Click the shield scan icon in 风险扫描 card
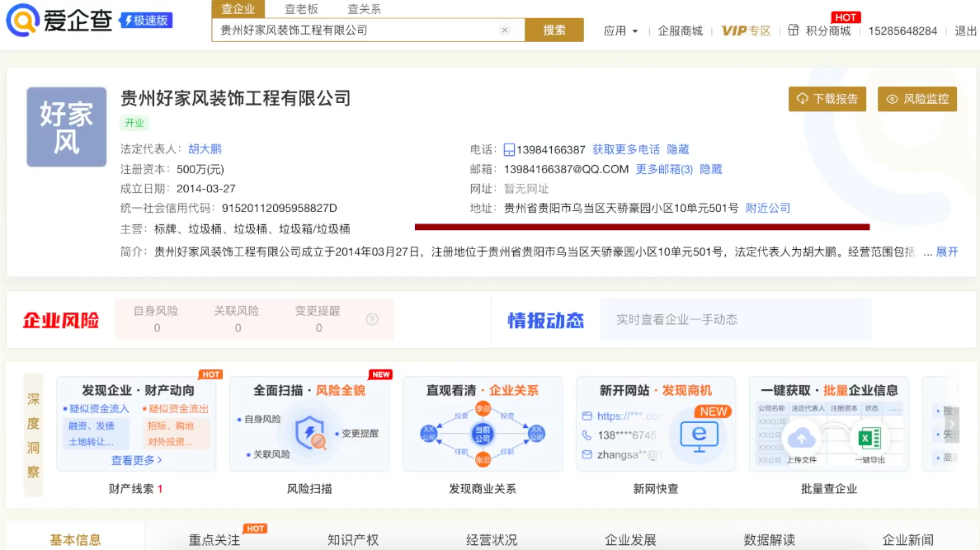The width and height of the screenshot is (980, 550). point(310,433)
